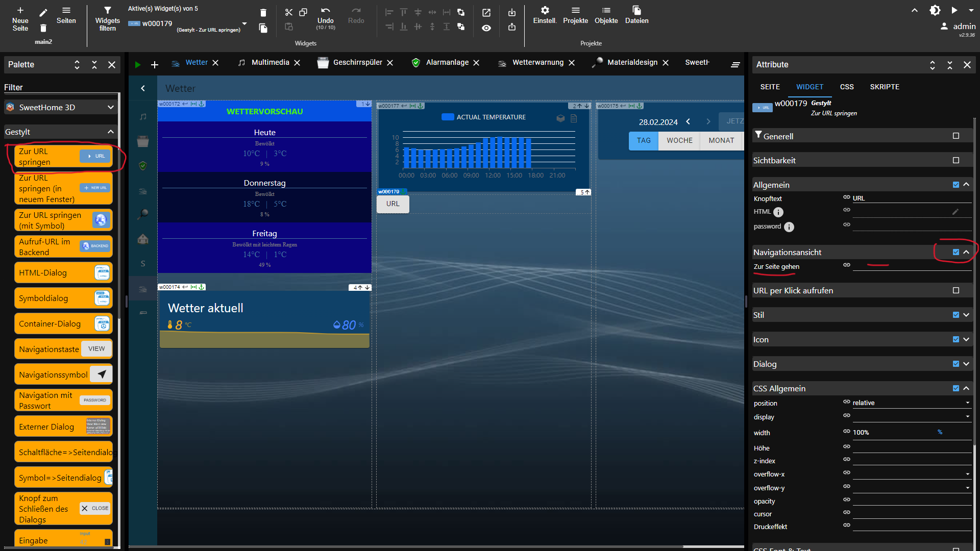Collapse the Gestylt palette group
Viewport: 980px width, 551px height.
click(x=110, y=132)
